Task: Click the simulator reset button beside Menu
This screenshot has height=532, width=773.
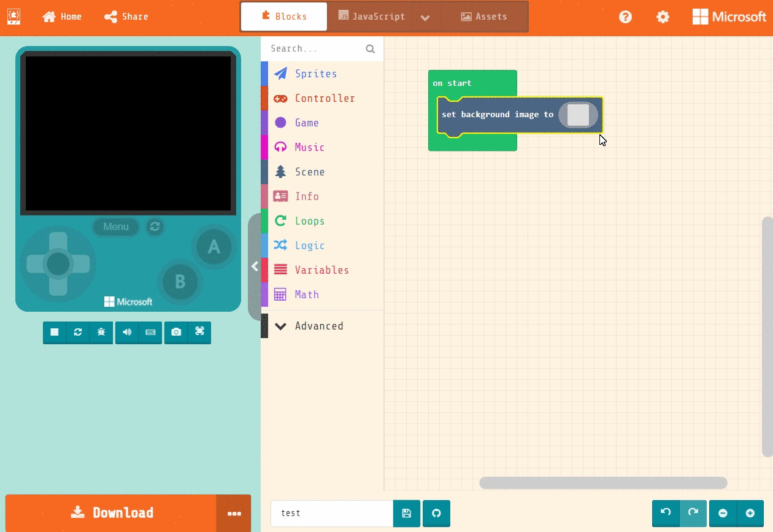Action: tap(155, 226)
